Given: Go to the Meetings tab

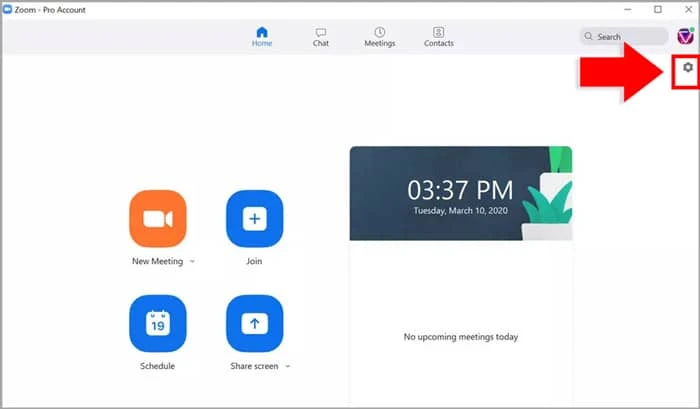Looking at the screenshot, I should 379,37.
